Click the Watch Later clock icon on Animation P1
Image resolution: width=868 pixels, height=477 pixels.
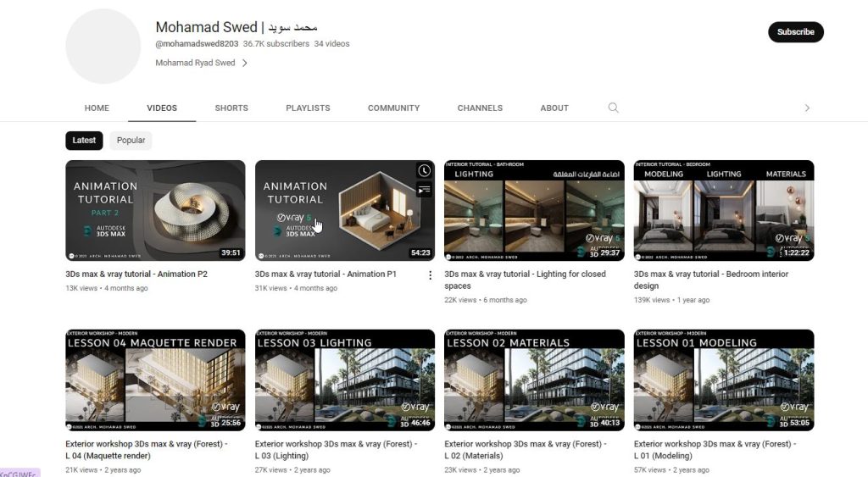coord(424,171)
